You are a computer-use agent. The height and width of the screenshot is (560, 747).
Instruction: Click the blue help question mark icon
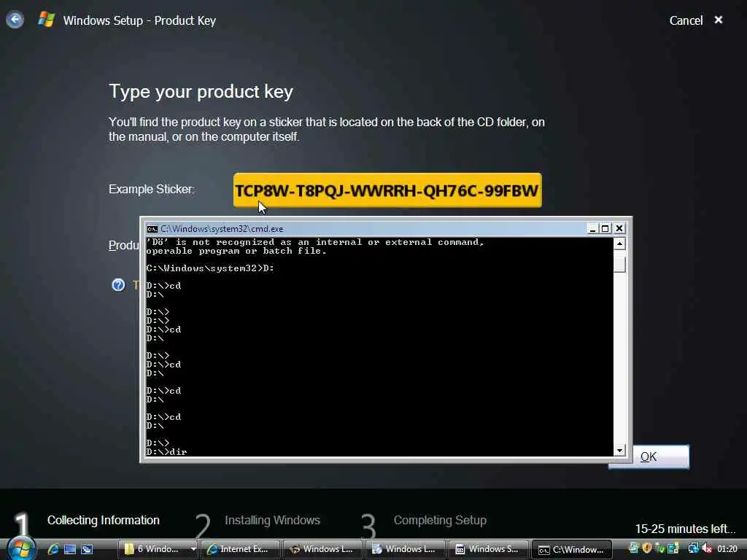coord(118,285)
